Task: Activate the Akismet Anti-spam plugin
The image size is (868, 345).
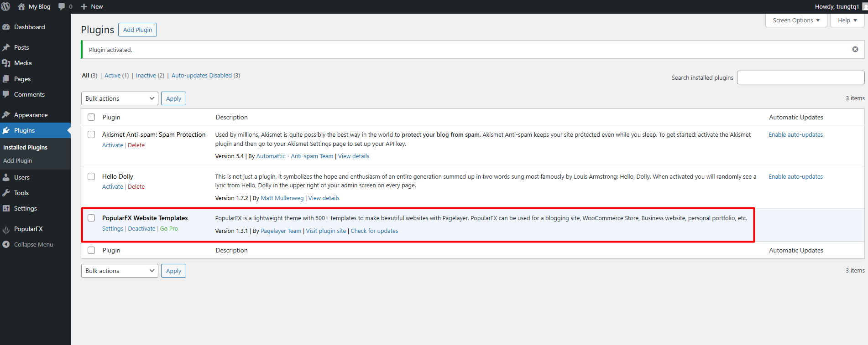Action: (113, 145)
